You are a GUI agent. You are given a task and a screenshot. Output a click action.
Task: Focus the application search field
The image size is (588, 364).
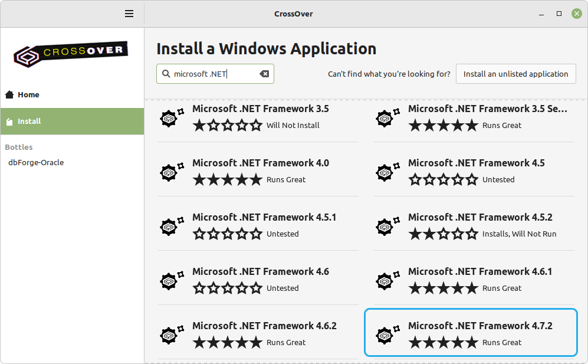click(x=215, y=74)
